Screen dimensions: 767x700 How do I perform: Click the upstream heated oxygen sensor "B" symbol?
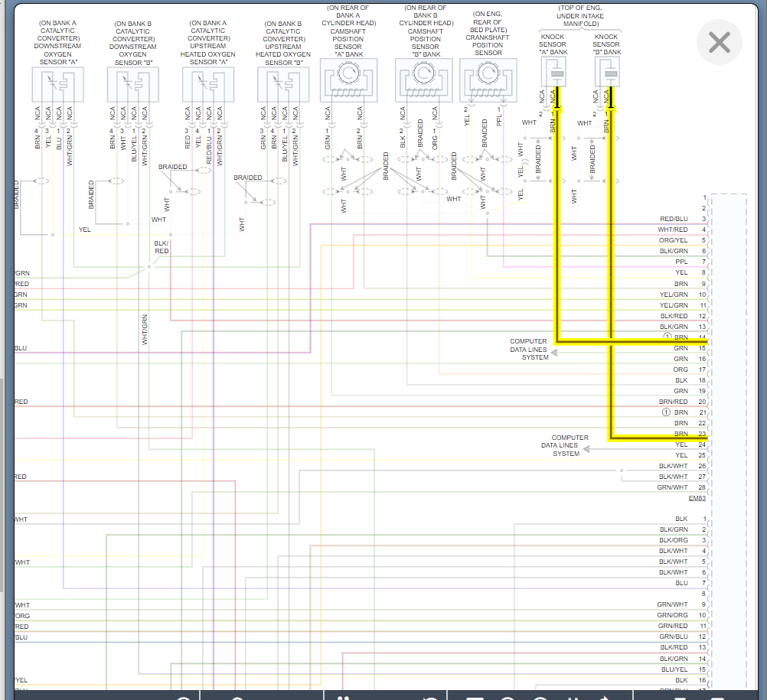coord(283,85)
